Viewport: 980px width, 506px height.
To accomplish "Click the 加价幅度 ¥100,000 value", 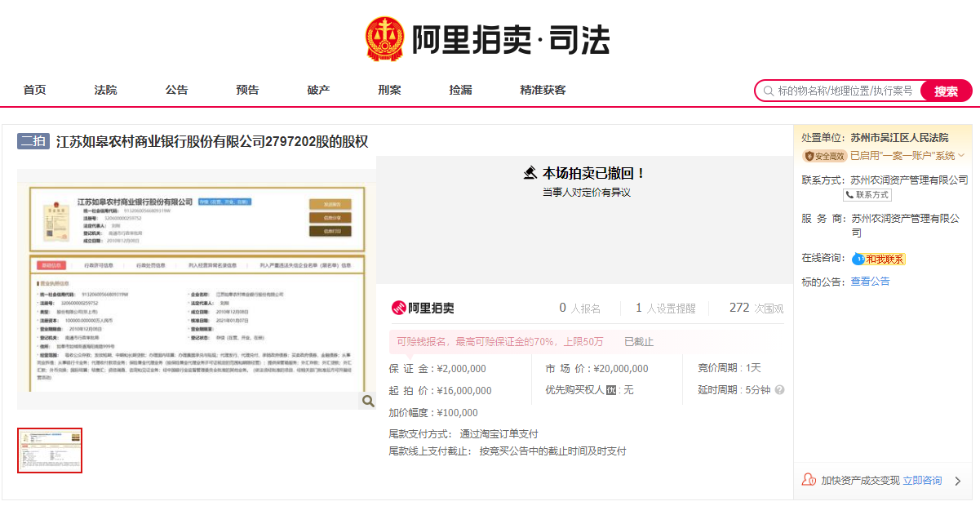I will coord(458,412).
